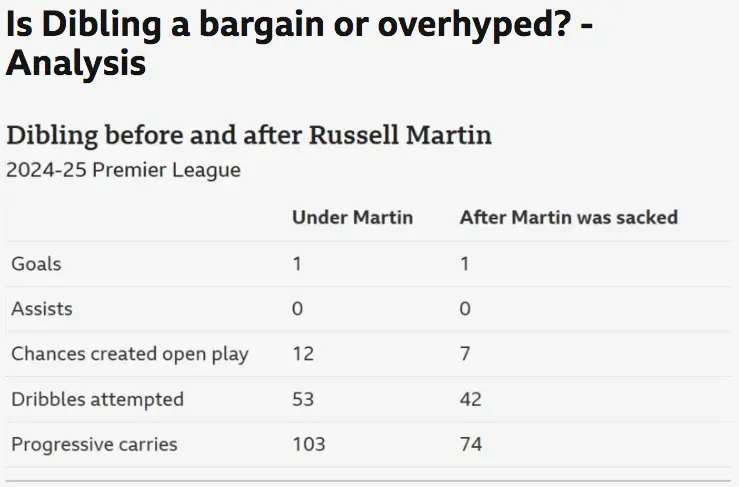The height and width of the screenshot is (487, 739).
Task: Click the 'Chances created open play' row label
Action: 130,354
